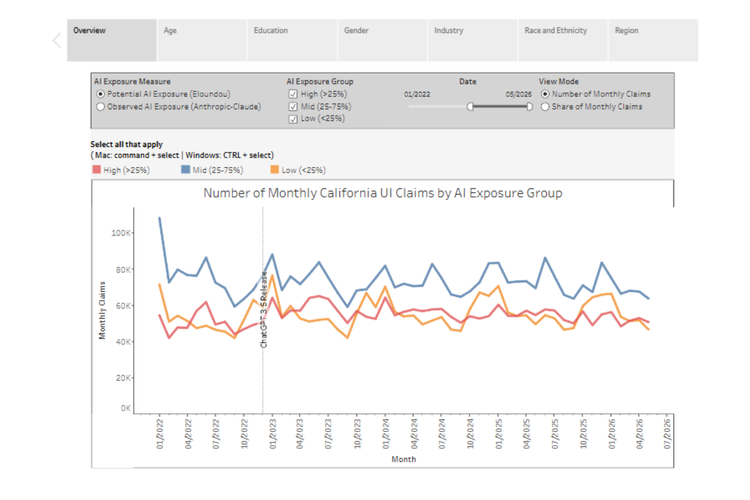Click the 80K y-axis label
Viewport: 750px width, 500px height.
122,270
